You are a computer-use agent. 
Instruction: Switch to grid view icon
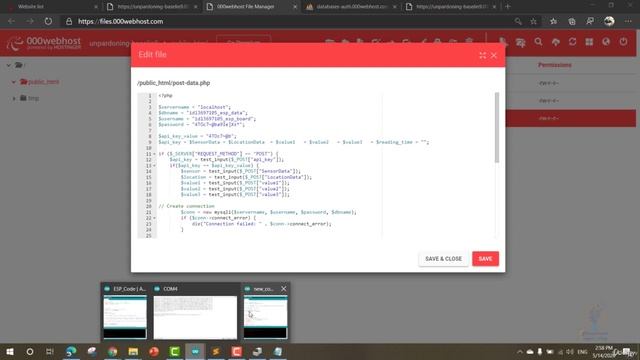(589, 42)
